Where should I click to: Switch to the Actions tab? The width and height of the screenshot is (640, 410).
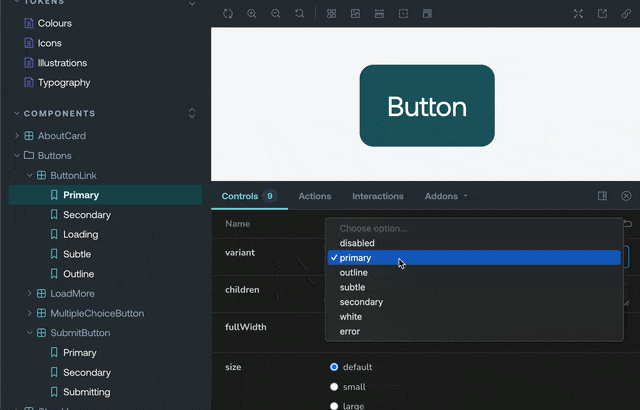coord(315,196)
